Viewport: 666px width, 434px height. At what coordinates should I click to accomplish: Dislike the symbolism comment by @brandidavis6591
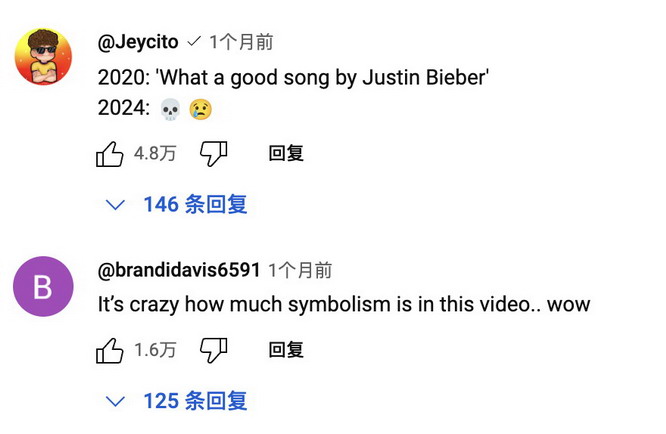pos(214,350)
